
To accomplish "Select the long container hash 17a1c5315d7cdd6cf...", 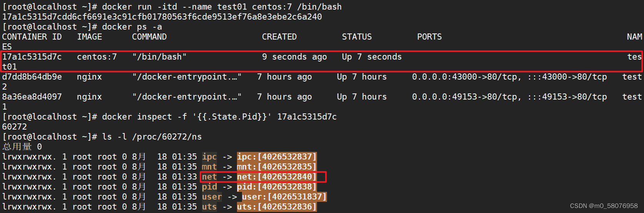I will [162, 17].
